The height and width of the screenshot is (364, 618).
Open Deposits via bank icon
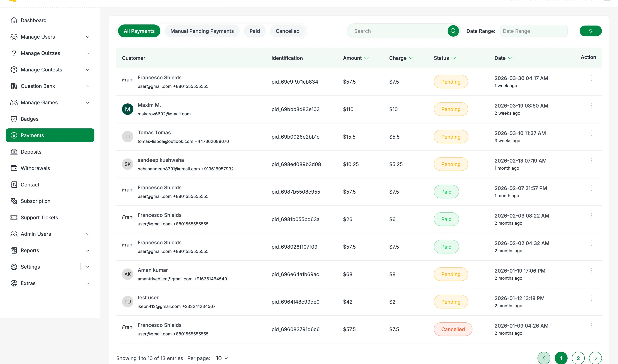(x=14, y=152)
